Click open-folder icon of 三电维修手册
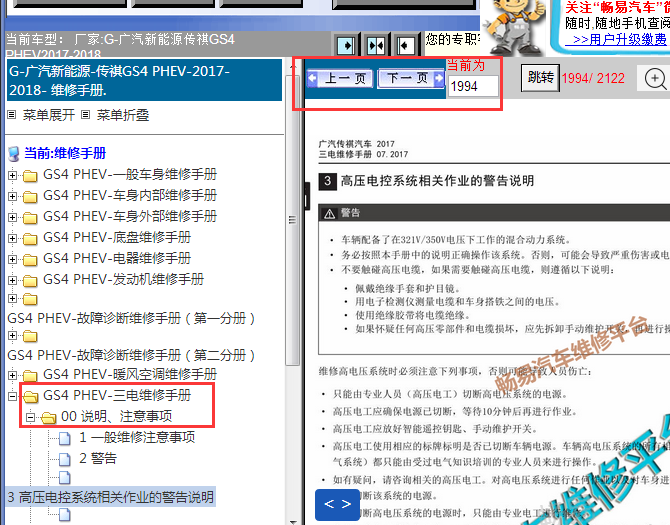The image size is (670, 525). pyautogui.click(x=30, y=396)
